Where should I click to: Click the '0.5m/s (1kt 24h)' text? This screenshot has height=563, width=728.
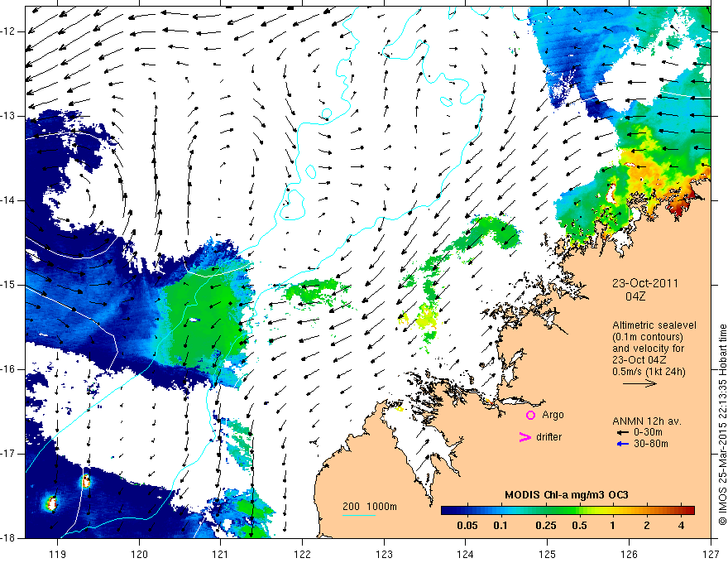(x=649, y=372)
